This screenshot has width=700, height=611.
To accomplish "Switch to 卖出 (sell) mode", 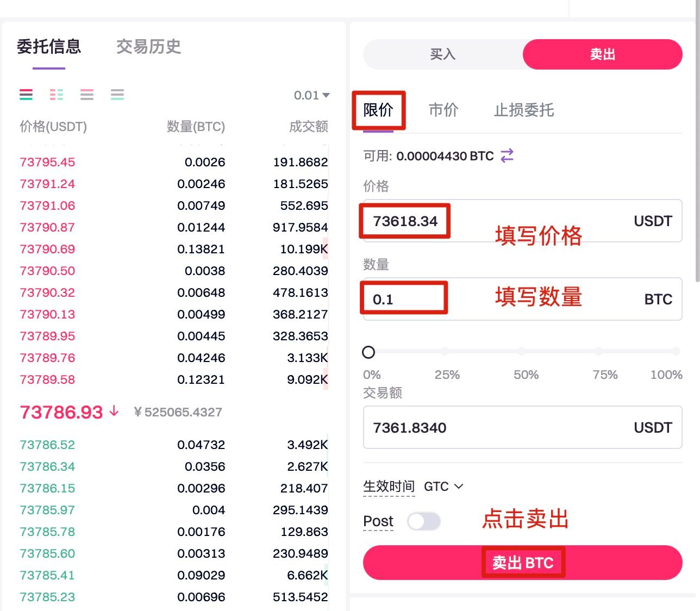I will (x=602, y=54).
